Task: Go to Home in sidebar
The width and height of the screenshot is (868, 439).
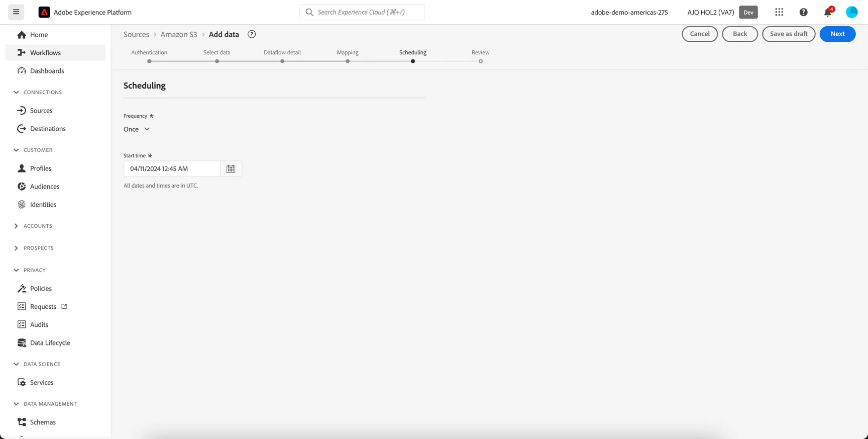Action: coord(55,35)
